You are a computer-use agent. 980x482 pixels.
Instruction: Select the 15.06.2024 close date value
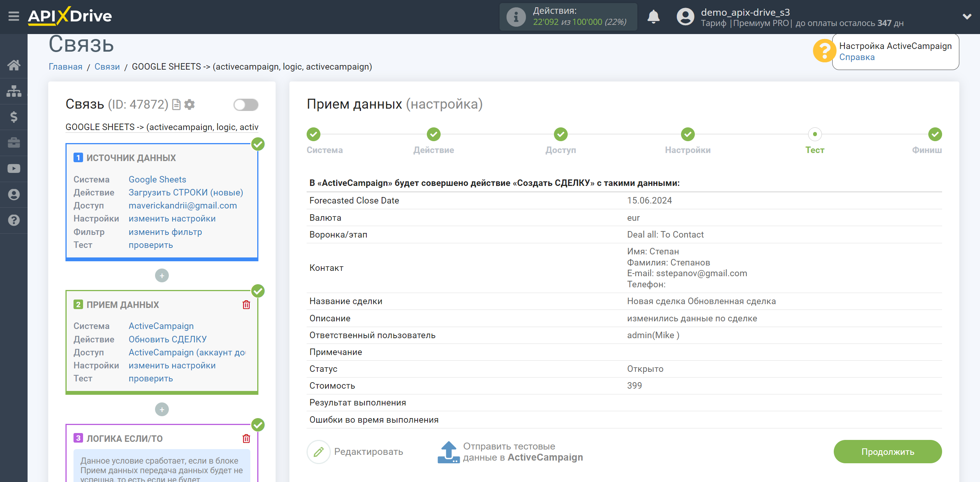(649, 200)
